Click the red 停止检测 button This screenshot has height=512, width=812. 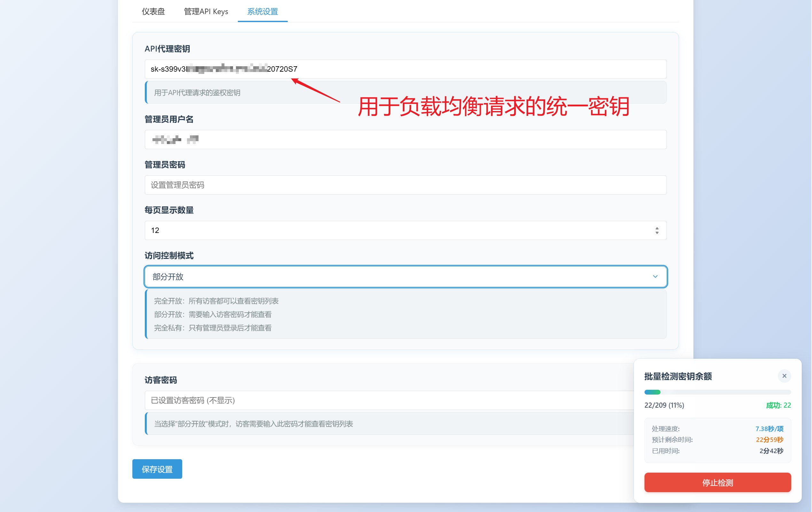(x=717, y=482)
